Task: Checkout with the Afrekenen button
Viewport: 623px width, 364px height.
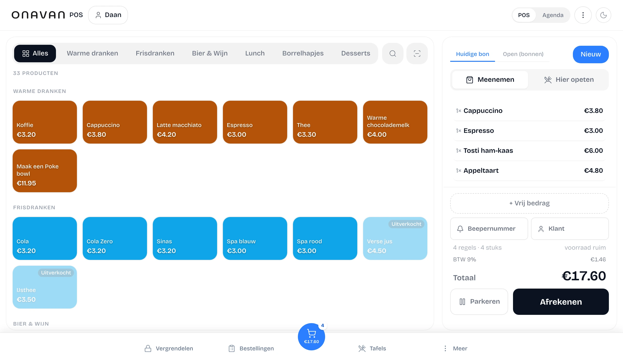Action: pos(561,302)
